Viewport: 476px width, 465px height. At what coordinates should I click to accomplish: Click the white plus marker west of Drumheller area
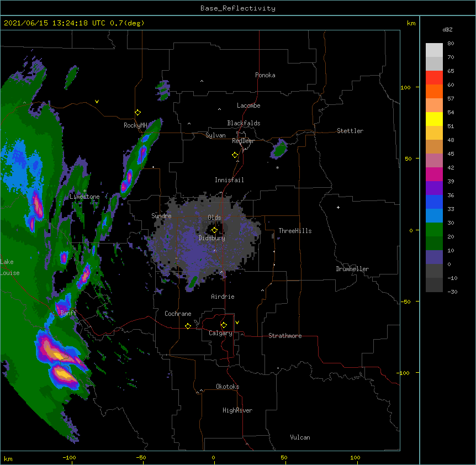tap(338, 207)
